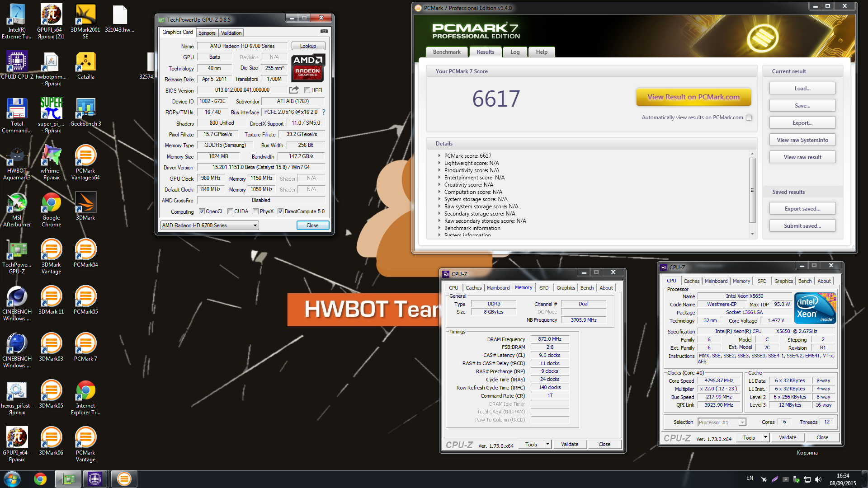Toggle the UEFI checkbox in GPU-Z
Viewport: 868px width, 488px height.
click(307, 90)
